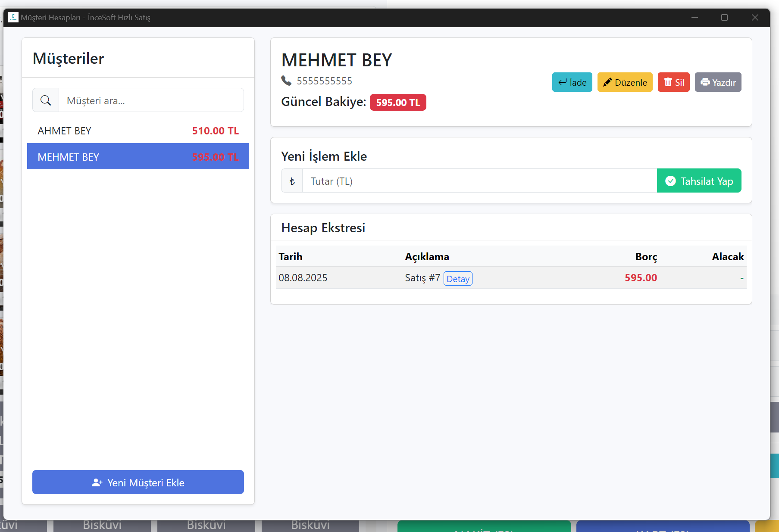Click the InceSoft app icon in title bar

point(13,18)
